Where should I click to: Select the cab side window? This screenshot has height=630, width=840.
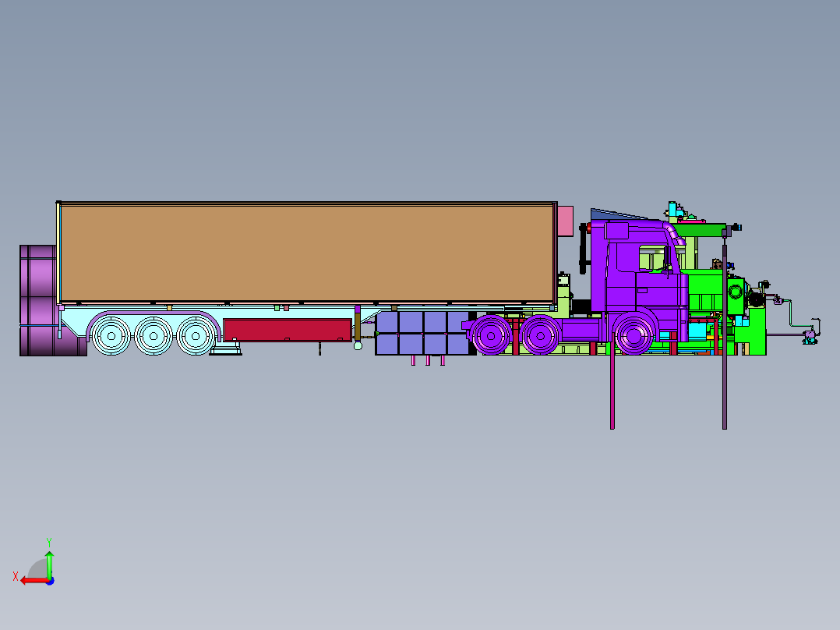pos(652,258)
